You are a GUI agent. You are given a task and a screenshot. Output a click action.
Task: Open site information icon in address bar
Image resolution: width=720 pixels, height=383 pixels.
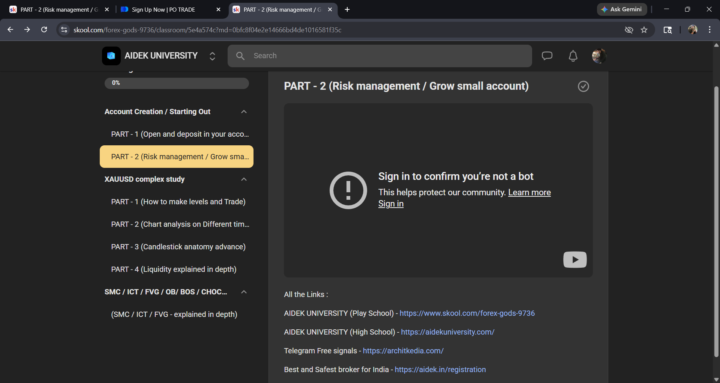(x=64, y=30)
